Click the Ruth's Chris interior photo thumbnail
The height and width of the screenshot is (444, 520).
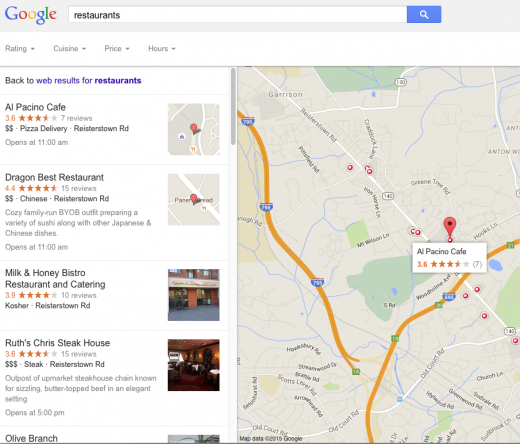click(x=193, y=365)
